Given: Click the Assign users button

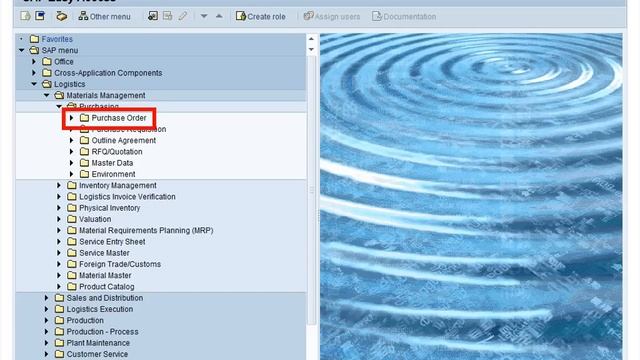Looking at the screenshot, I should pos(332,16).
